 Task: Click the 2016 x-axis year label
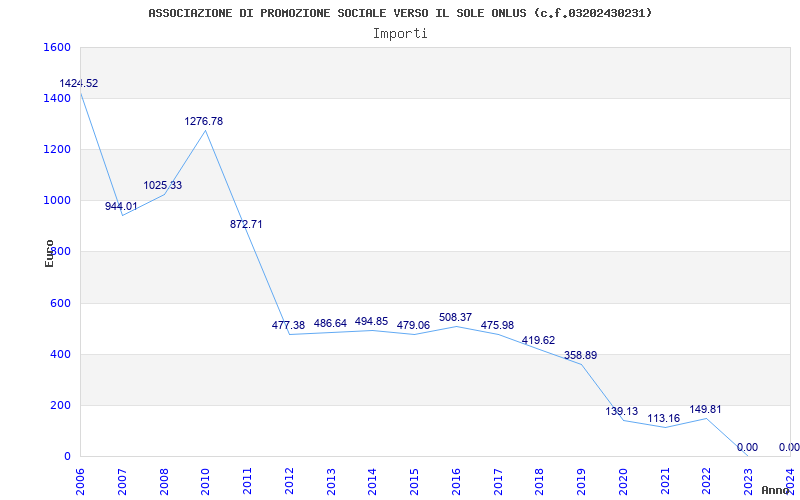click(457, 481)
